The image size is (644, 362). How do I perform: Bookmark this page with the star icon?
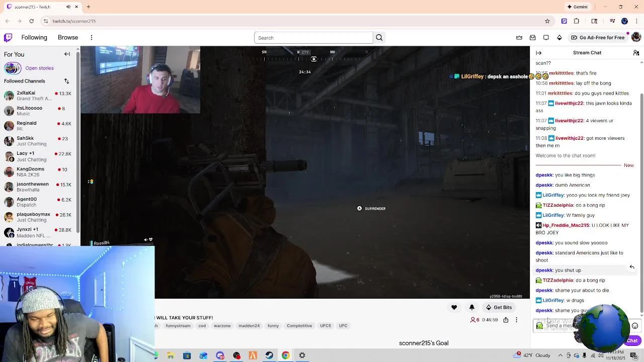coord(547,21)
